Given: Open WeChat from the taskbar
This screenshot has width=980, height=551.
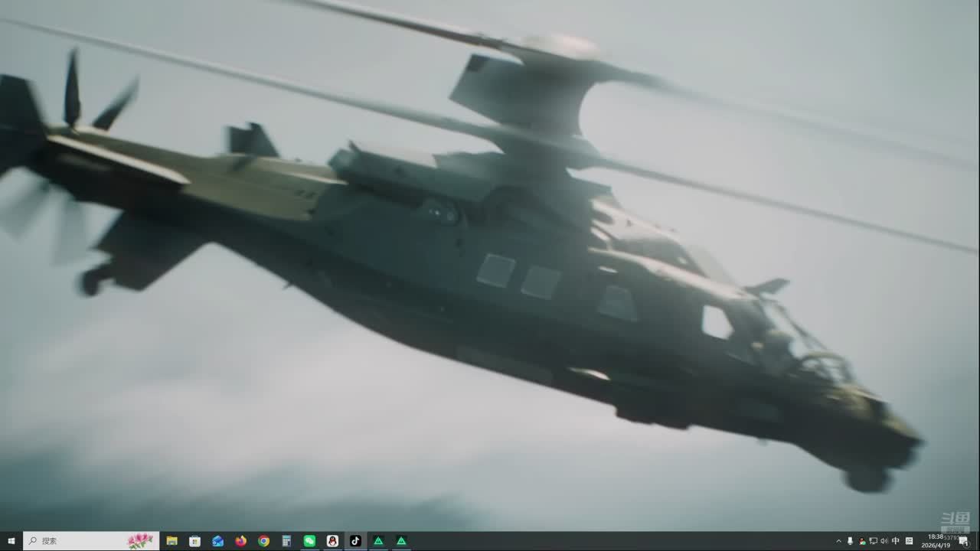Looking at the screenshot, I should pyautogui.click(x=309, y=541).
